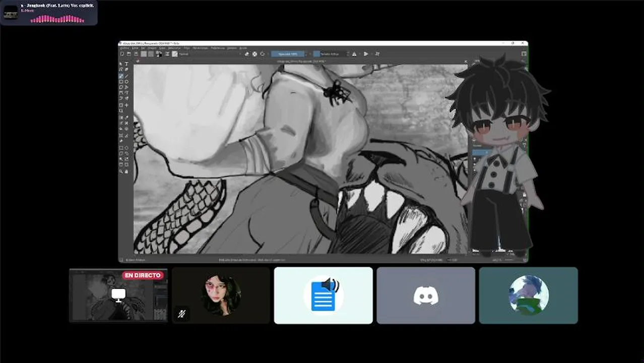The width and height of the screenshot is (644, 363).
Task: Select the Discord logo participant tile
Action: pyautogui.click(x=426, y=295)
